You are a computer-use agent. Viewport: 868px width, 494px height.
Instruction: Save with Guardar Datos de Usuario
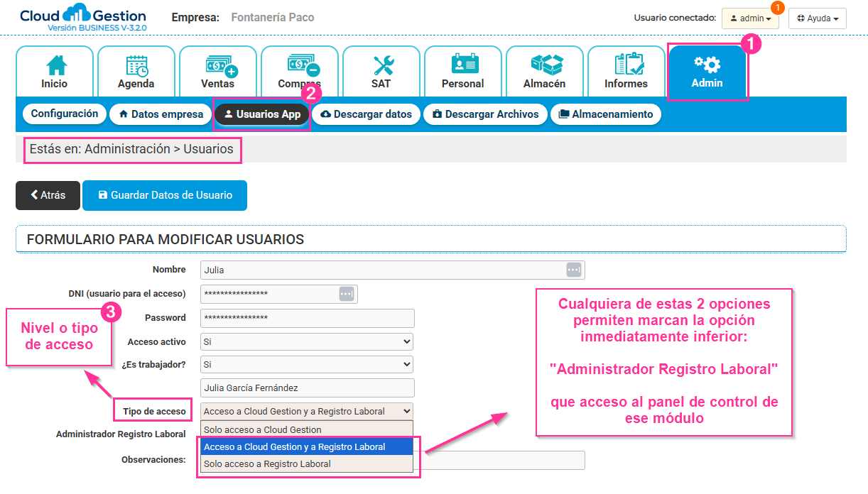click(x=165, y=195)
